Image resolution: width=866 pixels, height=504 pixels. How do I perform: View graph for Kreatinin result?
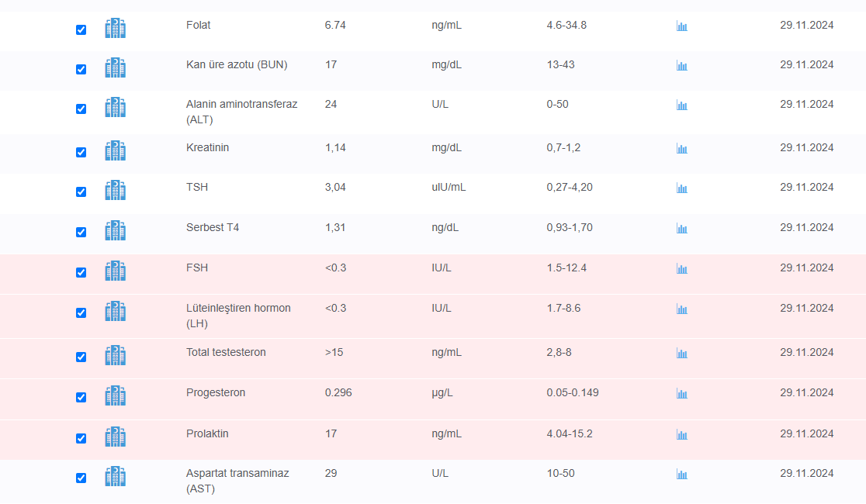click(682, 149)
